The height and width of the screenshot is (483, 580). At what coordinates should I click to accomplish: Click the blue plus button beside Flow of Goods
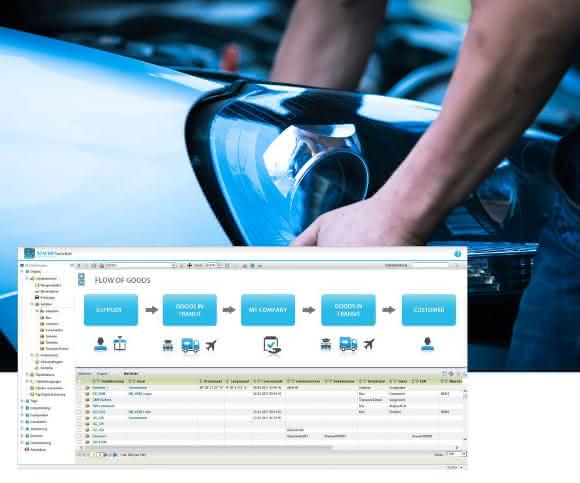(x=81, y=276)
